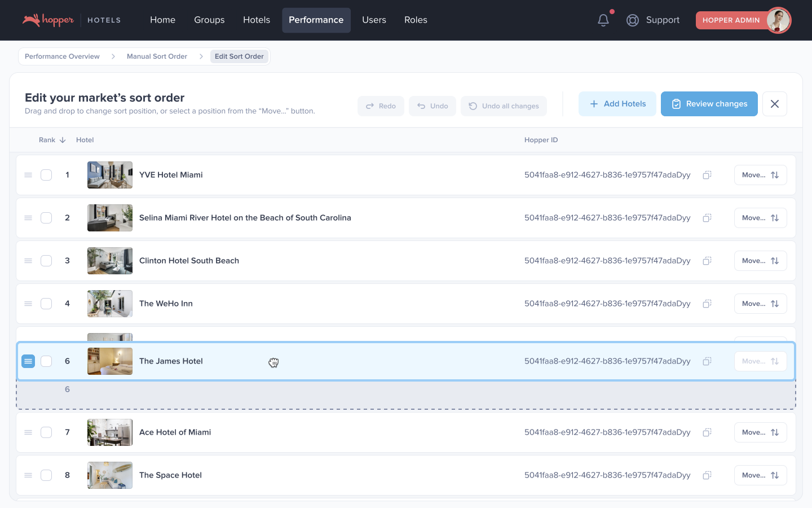Screen dimensions: 812x508
Task: Open Move... menu for The WeHo Inn
Action: tap(760, 304)
